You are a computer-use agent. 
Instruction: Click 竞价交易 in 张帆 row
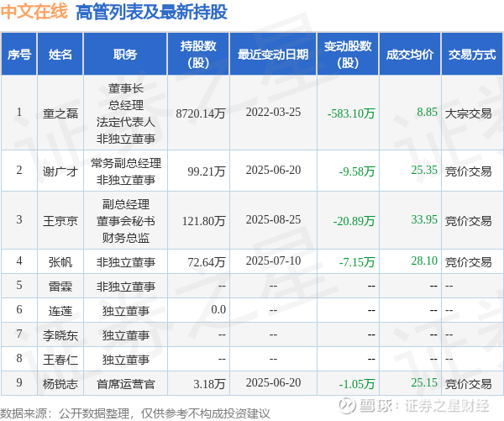coord(469,262)
